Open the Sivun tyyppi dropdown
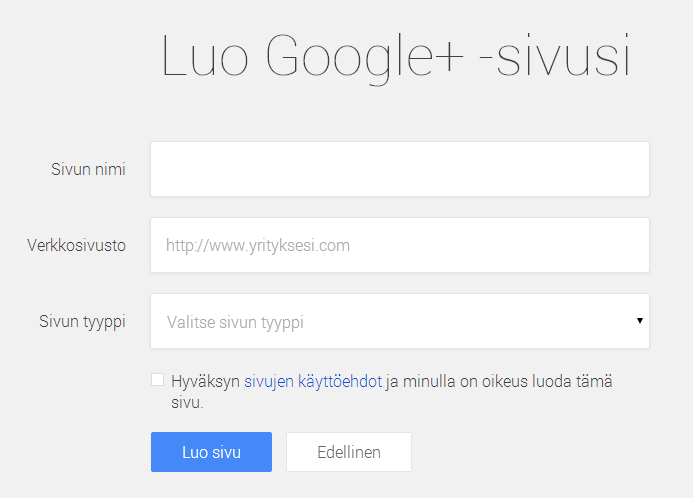 399,321
